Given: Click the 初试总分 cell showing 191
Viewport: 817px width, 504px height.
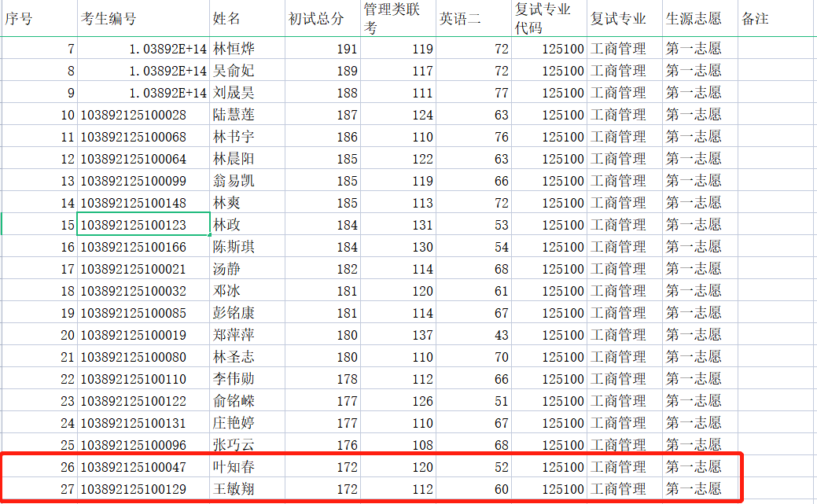Looking at the screenshot, I should pos(322,49).
